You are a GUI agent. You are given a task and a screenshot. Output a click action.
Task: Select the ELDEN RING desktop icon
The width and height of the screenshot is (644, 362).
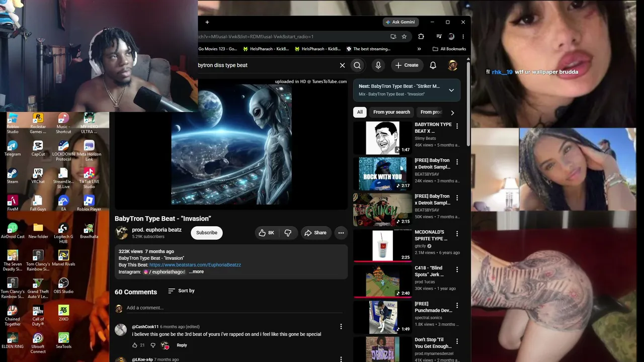coord(13,341)
